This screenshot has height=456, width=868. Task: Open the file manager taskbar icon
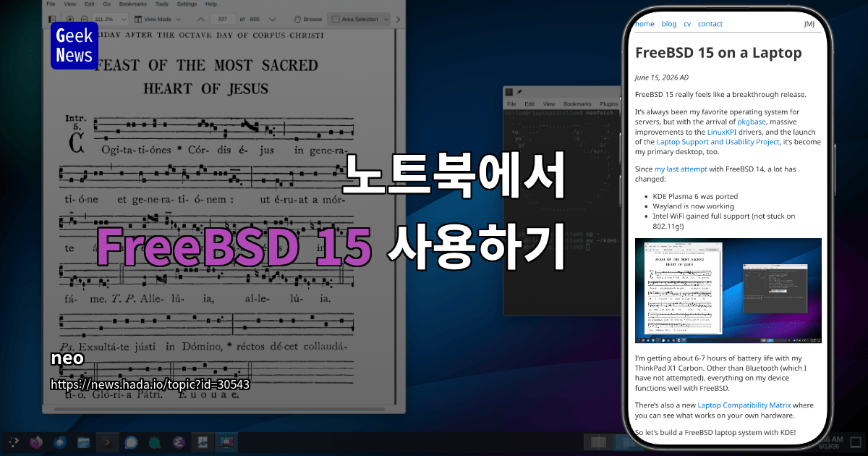tap(84, 441)
